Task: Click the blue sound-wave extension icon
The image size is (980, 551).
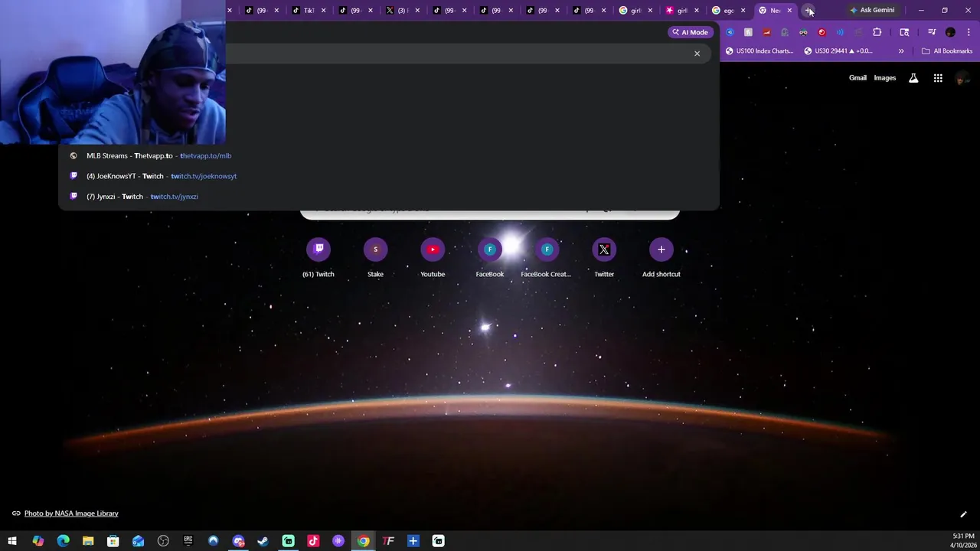Action: (840, 32)
